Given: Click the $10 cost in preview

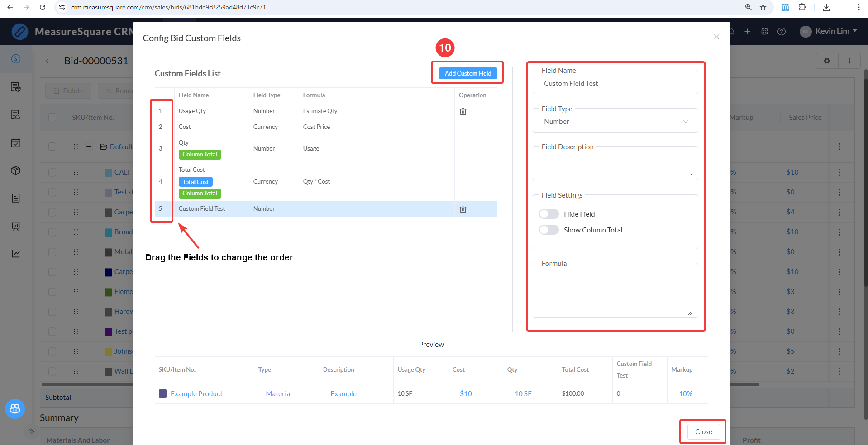Looking at the screenshot, I should 466,394.
